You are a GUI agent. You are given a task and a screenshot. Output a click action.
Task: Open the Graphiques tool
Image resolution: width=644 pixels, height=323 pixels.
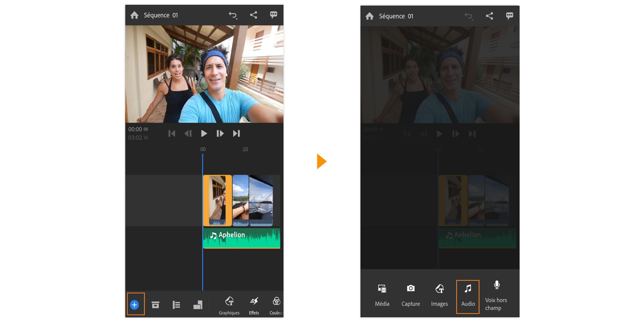coord(229,306)
